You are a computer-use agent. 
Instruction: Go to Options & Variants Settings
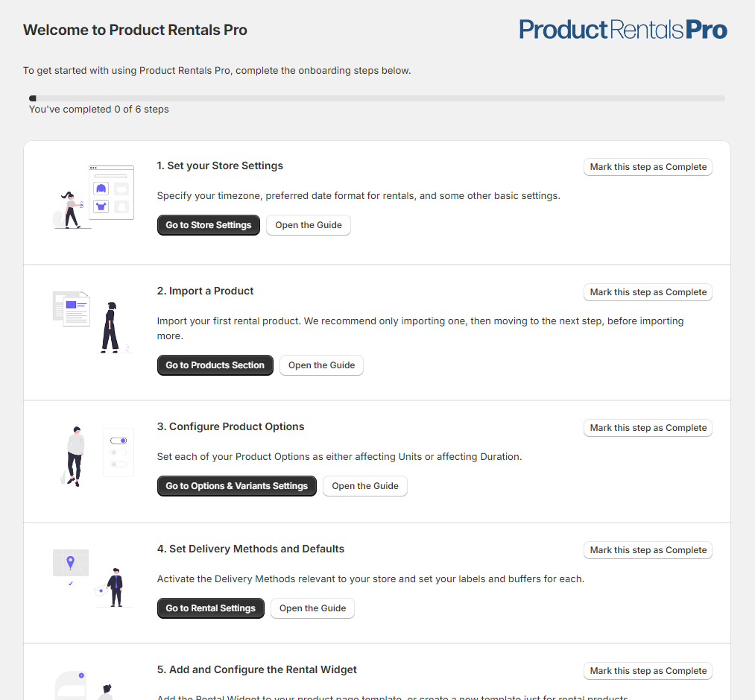(x=237, y=486)
